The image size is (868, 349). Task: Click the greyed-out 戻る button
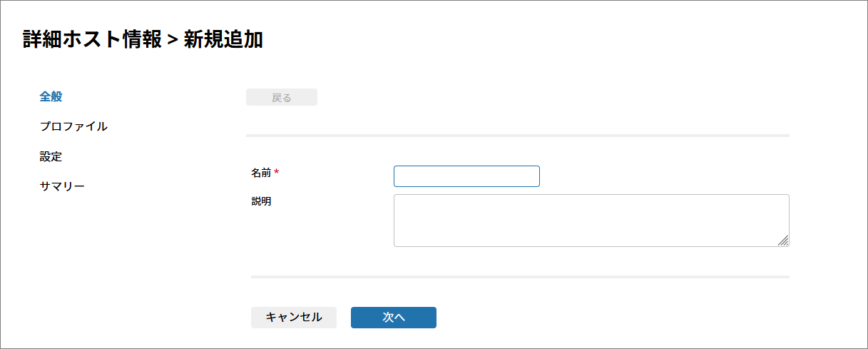click(282, 98)
